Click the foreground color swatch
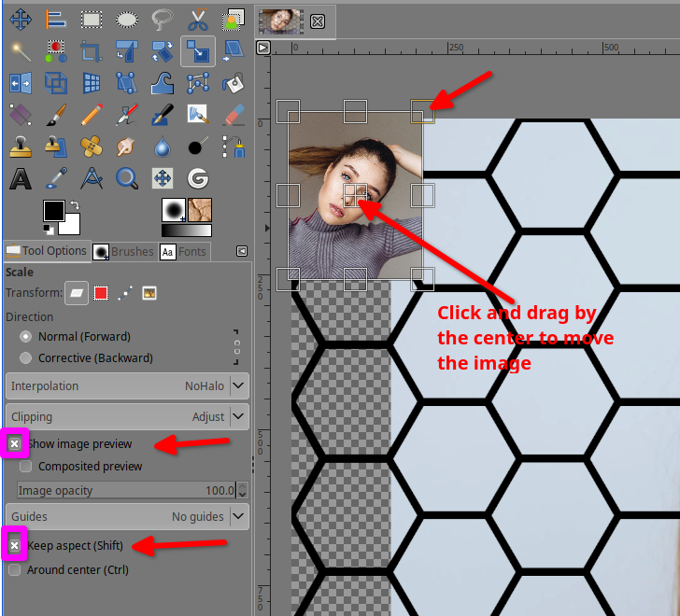Image resolution: width=680 pixels, height=616 pixels. point(53,211)
